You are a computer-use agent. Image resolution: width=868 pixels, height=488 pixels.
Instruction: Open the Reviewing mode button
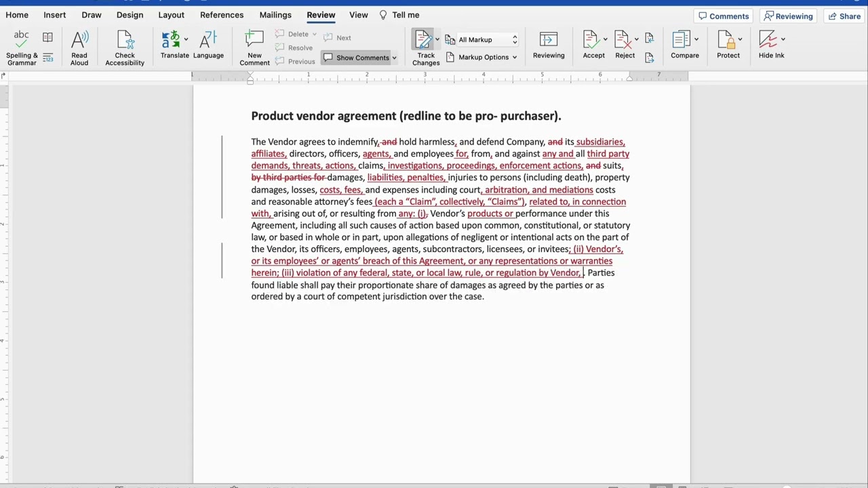pyautogui.click(x=788, y=16)
